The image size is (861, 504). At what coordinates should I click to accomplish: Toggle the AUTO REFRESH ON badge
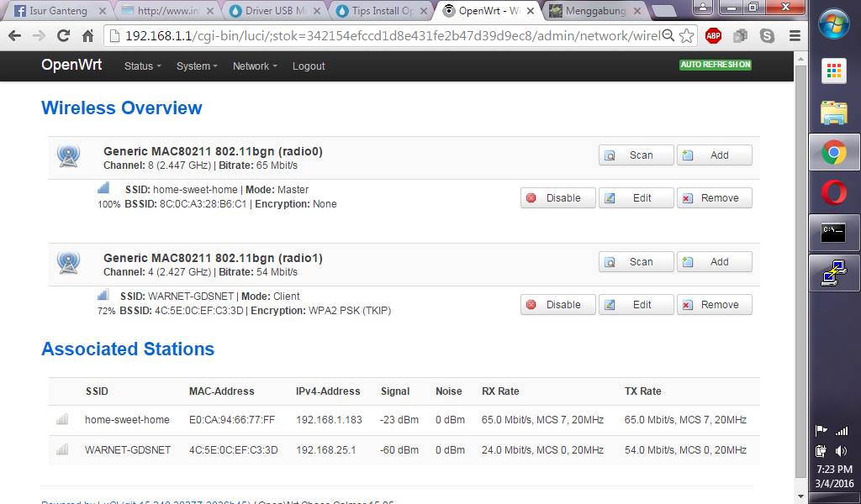pyautogui.click(x=716, y=65)
